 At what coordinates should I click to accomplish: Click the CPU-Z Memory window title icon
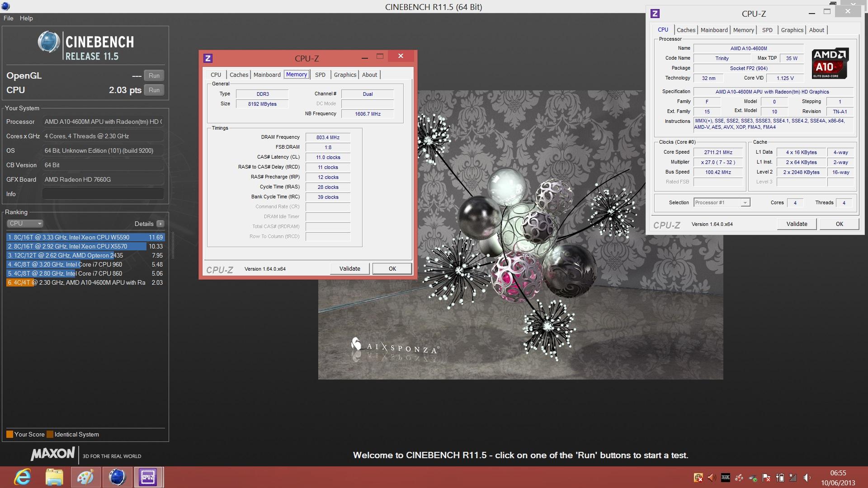point(208,58)
